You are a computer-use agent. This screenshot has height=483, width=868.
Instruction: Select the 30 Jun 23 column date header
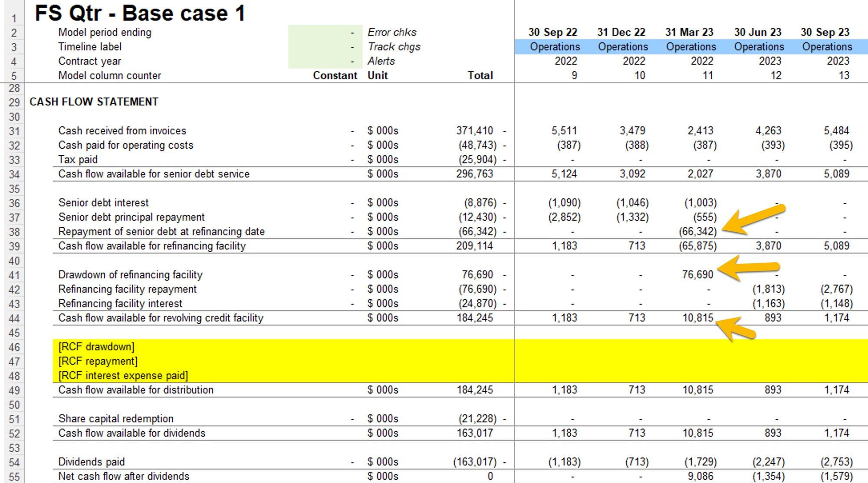coord(757,33)
